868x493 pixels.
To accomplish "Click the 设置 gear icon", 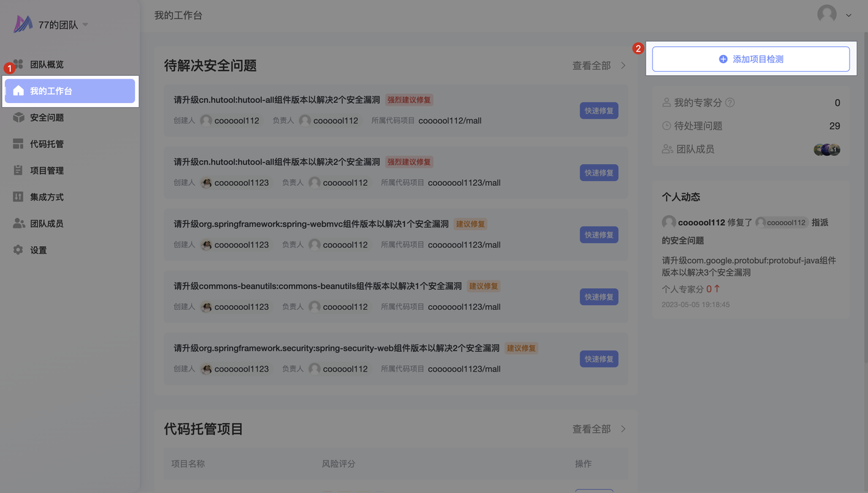I will pyautogui.click(x=18, y=250).
